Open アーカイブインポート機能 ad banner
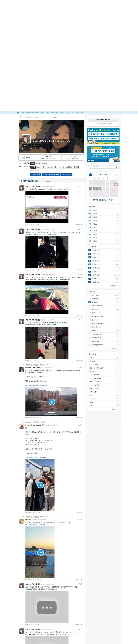Screen dimensions: 138x644 point(103,154)
